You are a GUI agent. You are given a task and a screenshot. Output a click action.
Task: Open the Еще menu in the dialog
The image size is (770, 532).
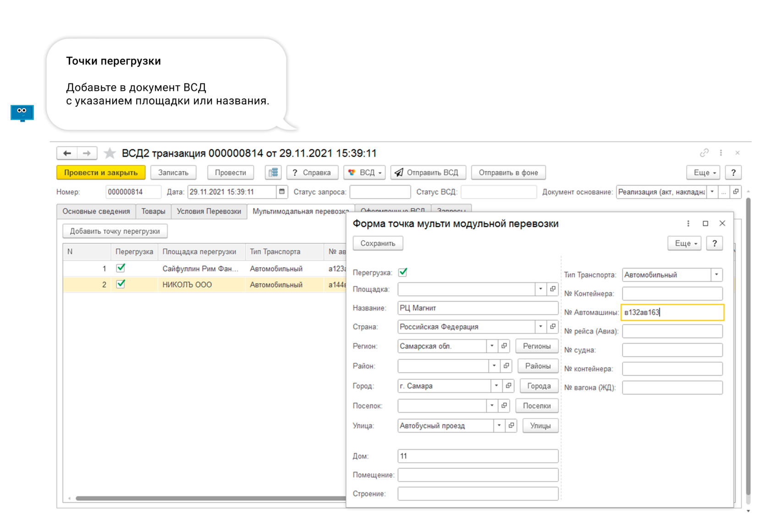[685, 243]
